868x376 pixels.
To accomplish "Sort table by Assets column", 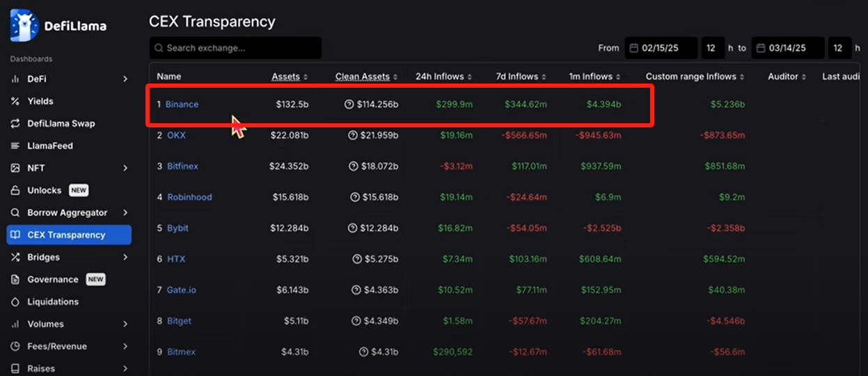I will pos(290,77).
